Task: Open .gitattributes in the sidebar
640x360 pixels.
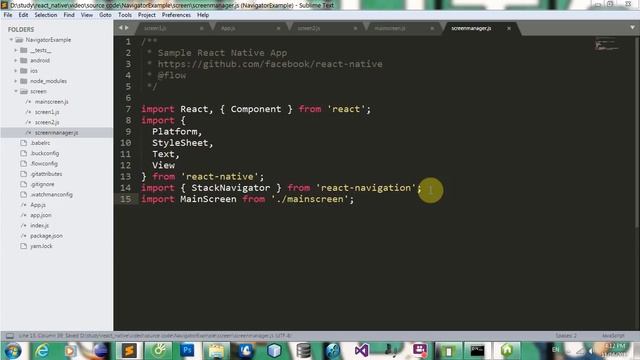Action: [x=46, y=174]
